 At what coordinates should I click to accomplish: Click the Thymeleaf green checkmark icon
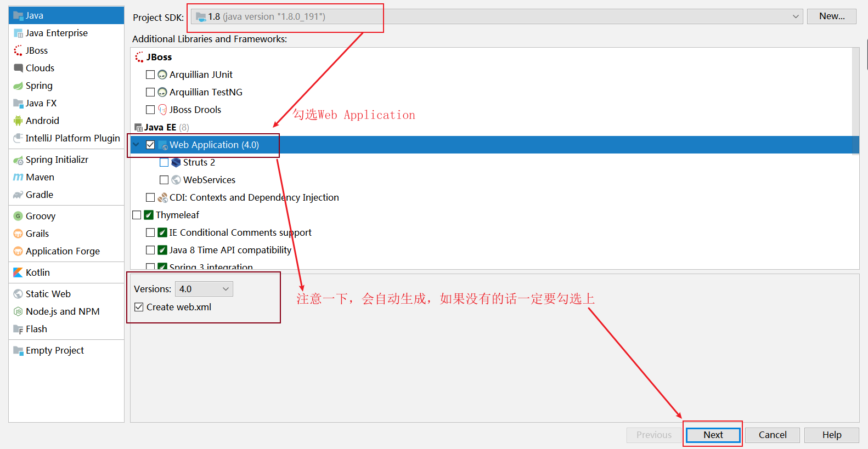click(x=149, y=215)
